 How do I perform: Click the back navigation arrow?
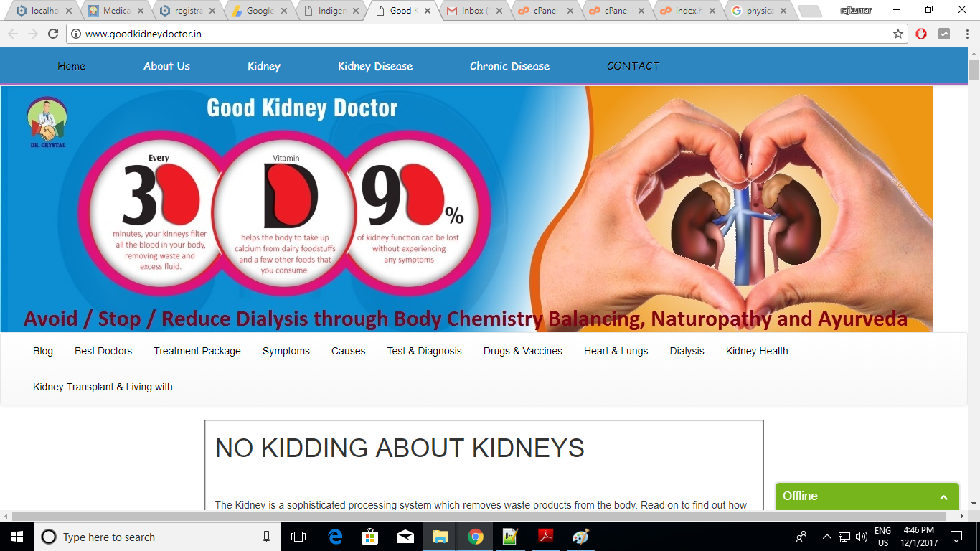click(13, 33)
